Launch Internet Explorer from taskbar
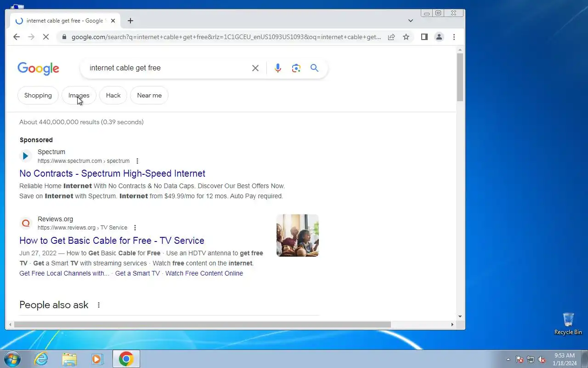 click(41, 359)
